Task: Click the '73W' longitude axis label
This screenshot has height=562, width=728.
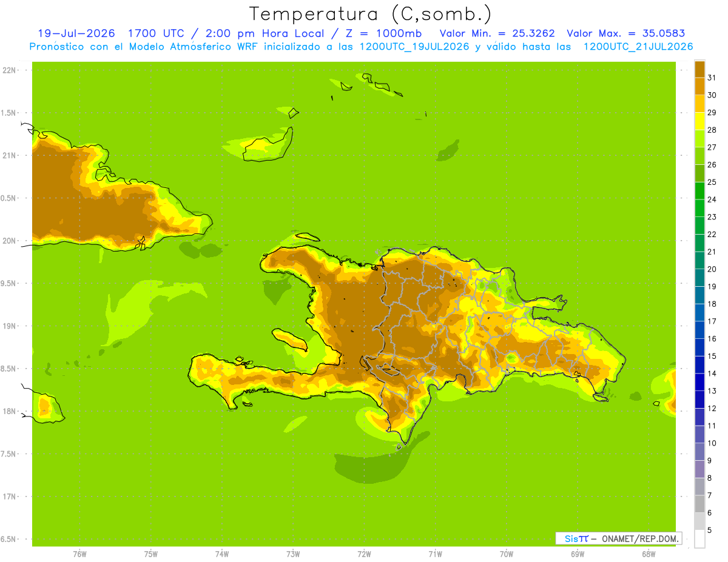Action: coord(292,554)
